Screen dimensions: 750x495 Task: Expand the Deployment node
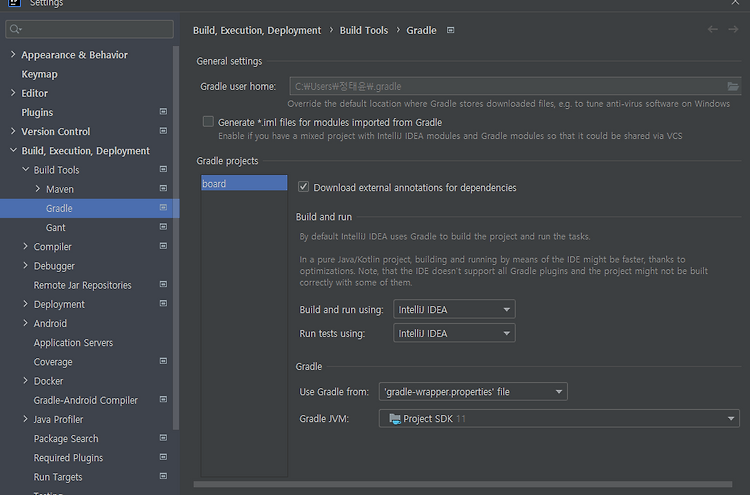tap(25, 304)
